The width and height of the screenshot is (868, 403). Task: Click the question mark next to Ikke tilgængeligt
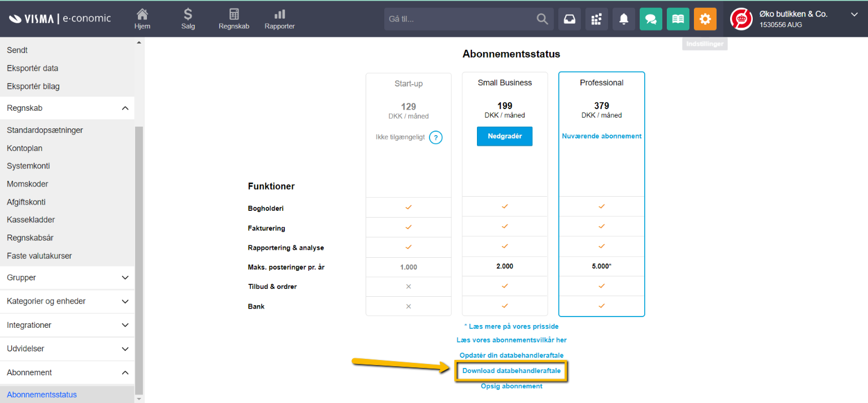click(435, 137)
